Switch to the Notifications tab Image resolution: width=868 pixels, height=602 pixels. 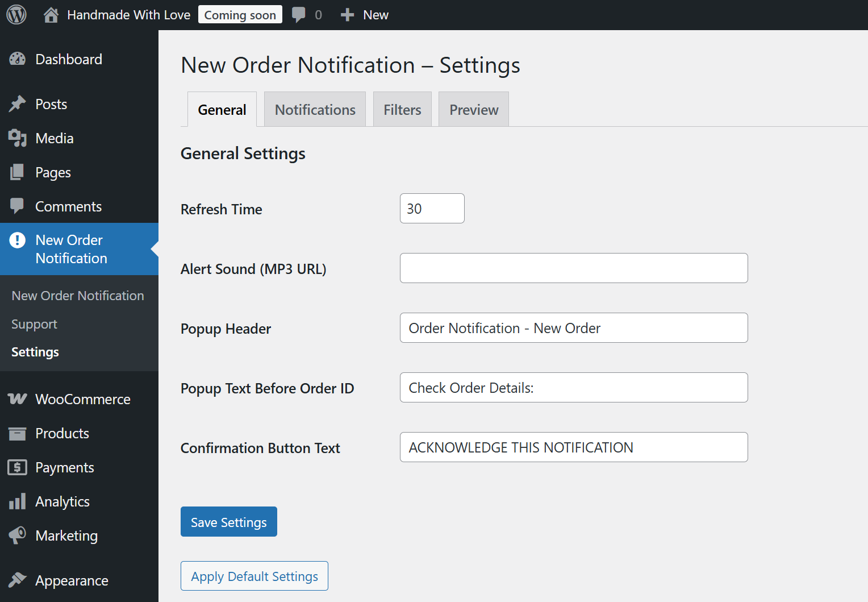(x=315, y=109)
